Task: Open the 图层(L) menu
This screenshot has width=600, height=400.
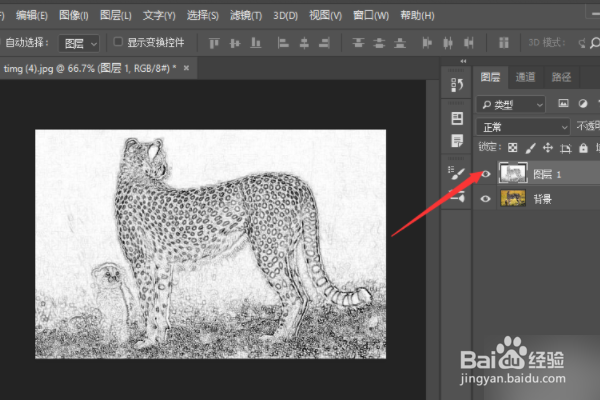Action: [116, 15]
